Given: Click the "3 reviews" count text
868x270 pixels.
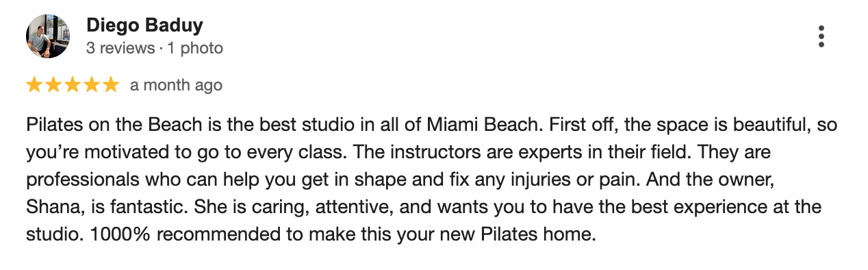Looking at the screenshot, I should (120, 49).
